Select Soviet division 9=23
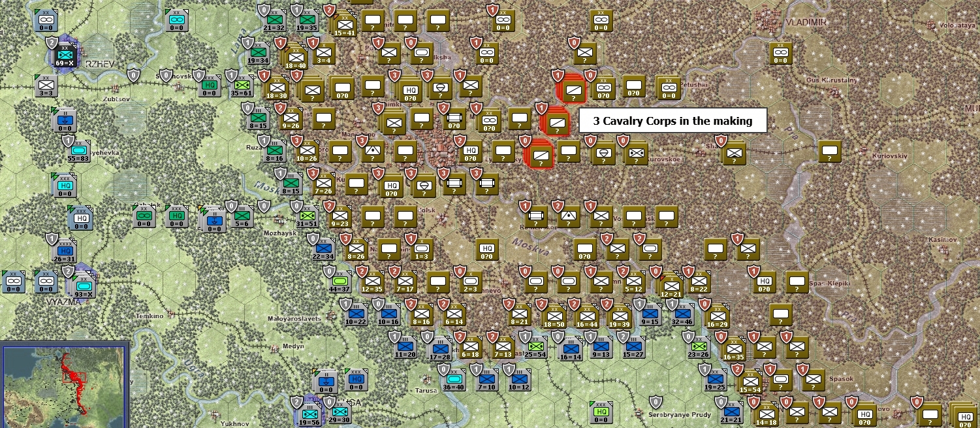Image resolution: width=980 pixels, height=428 pixels. pyautogui.click(x=340, y=216)
